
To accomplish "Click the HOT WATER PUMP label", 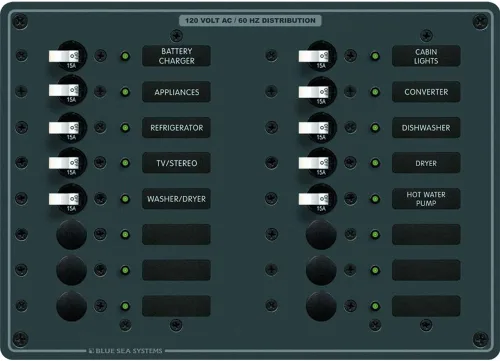I will 426,199.
